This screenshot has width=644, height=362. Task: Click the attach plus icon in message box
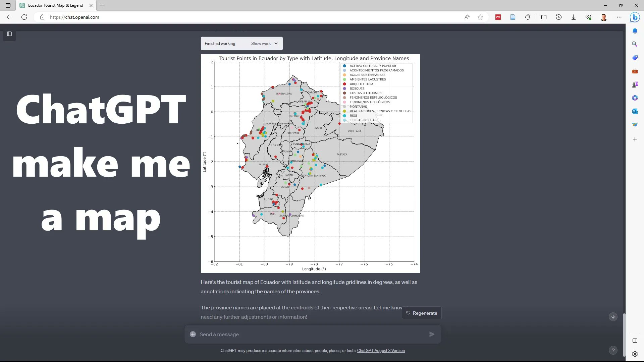[193, 334]
